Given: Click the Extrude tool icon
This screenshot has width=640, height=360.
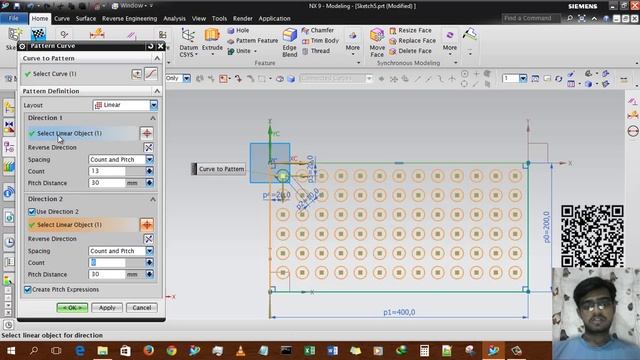Looking at the screenshot, I should (x=212, y=35).
